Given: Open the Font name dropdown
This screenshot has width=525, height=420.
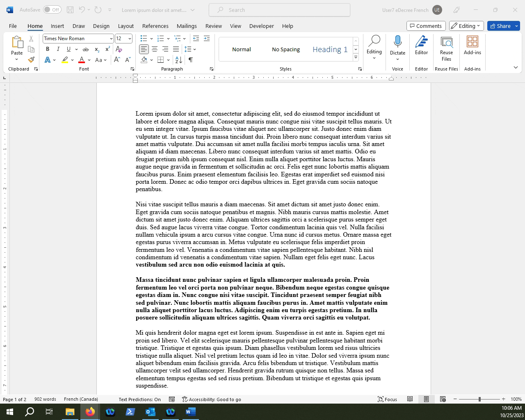Looking at the screenshot, I should tap(112, 38).
